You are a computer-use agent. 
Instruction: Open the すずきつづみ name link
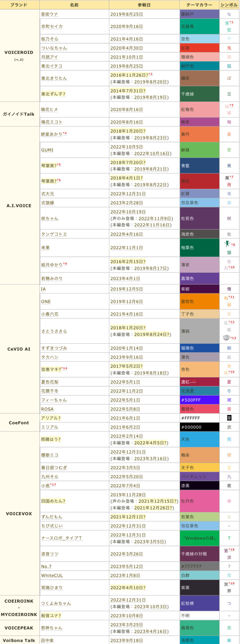(x=54, y=348)
